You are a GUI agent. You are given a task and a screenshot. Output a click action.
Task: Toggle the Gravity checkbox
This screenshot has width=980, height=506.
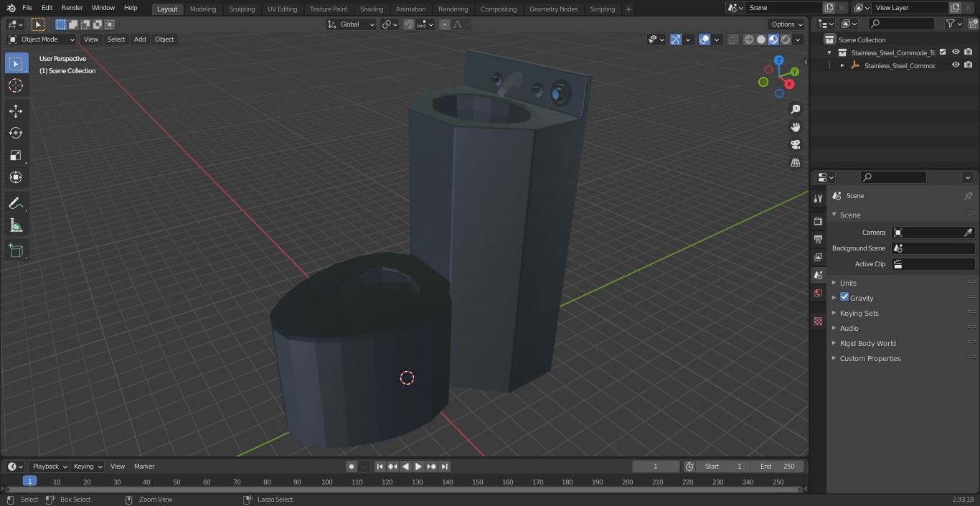[x=844, y=297]
